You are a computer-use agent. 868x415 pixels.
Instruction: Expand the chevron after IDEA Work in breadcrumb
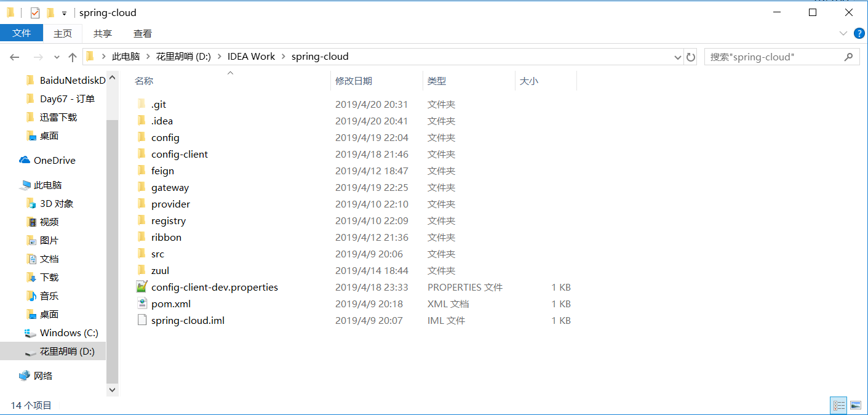tap(284, 57)
